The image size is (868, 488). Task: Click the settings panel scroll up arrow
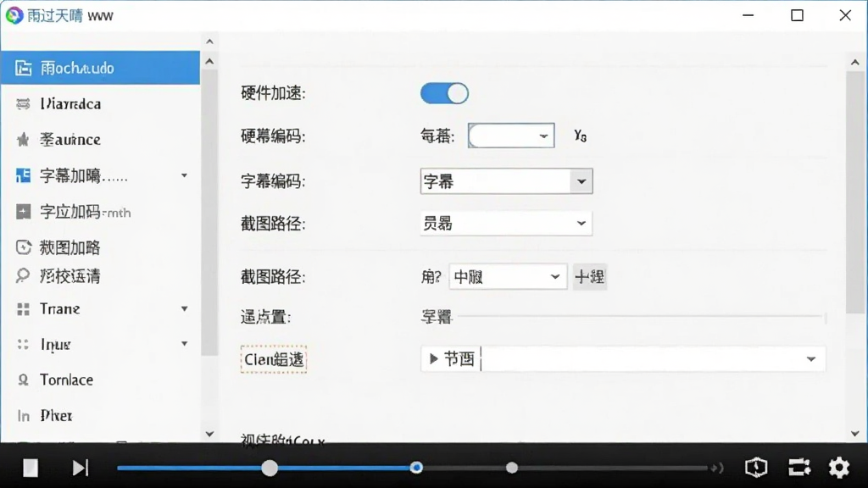tap(855, 63)
